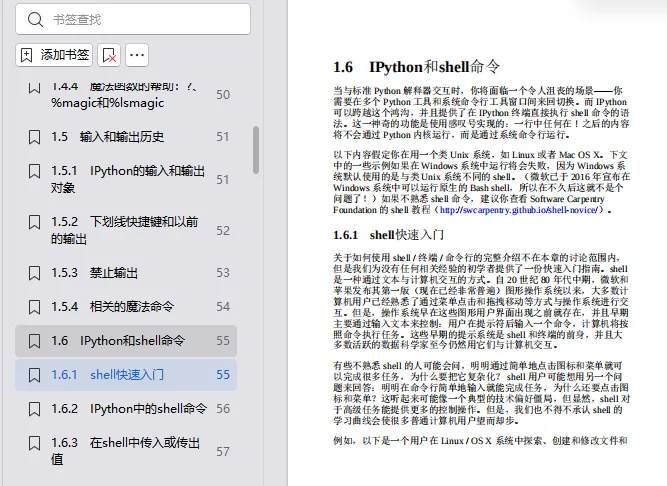Click the magnifier icon in bookmark search

[35, 19]
